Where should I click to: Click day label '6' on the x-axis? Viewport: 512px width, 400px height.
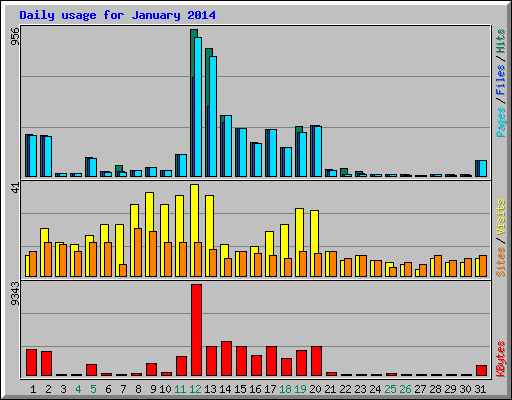coord(108,389)
